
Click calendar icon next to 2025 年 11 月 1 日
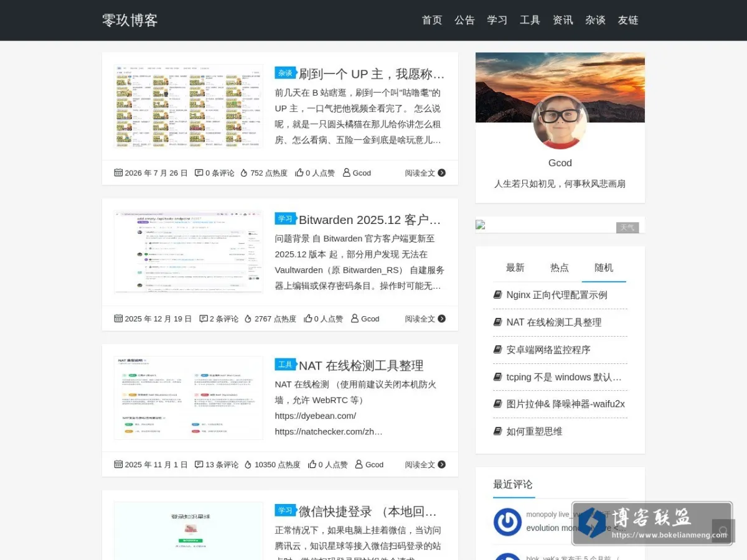(118, 465)
